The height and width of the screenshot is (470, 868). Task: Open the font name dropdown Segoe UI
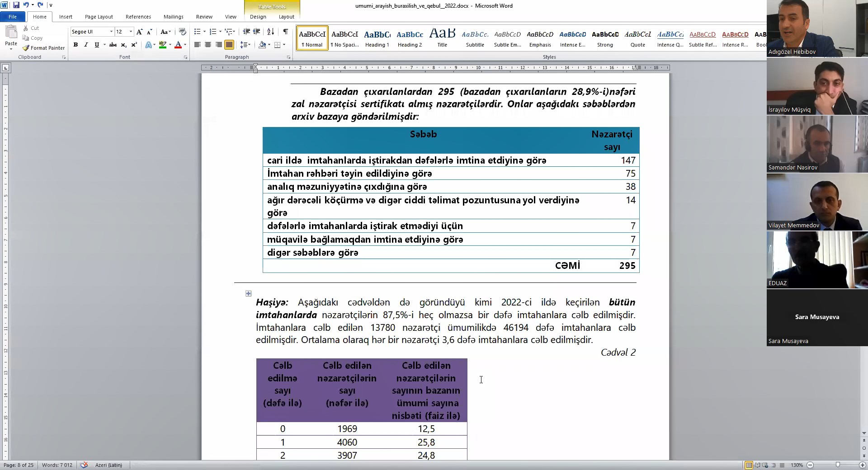(111, 32)
